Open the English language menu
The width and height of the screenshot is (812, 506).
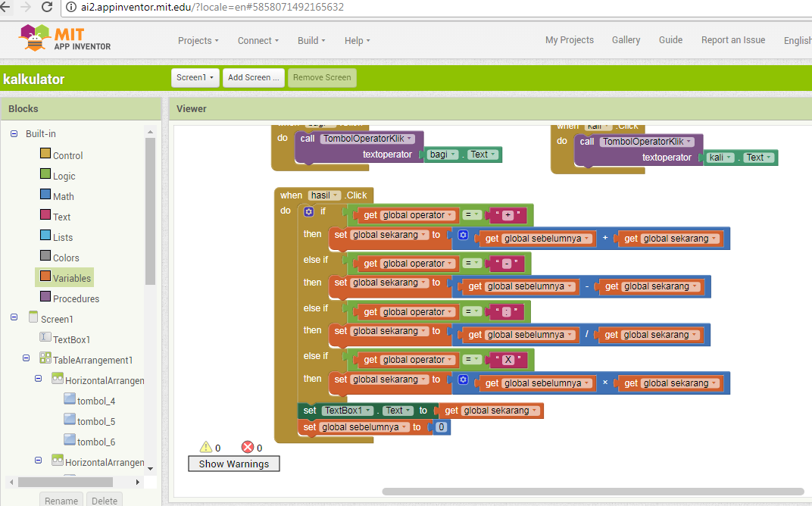(798, 40)
